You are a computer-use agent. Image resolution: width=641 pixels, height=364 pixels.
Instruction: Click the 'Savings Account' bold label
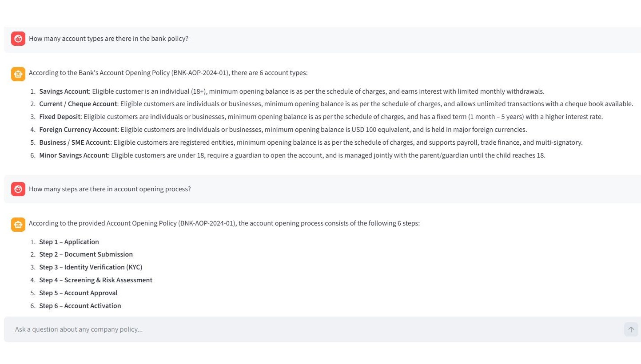point(64,91)
